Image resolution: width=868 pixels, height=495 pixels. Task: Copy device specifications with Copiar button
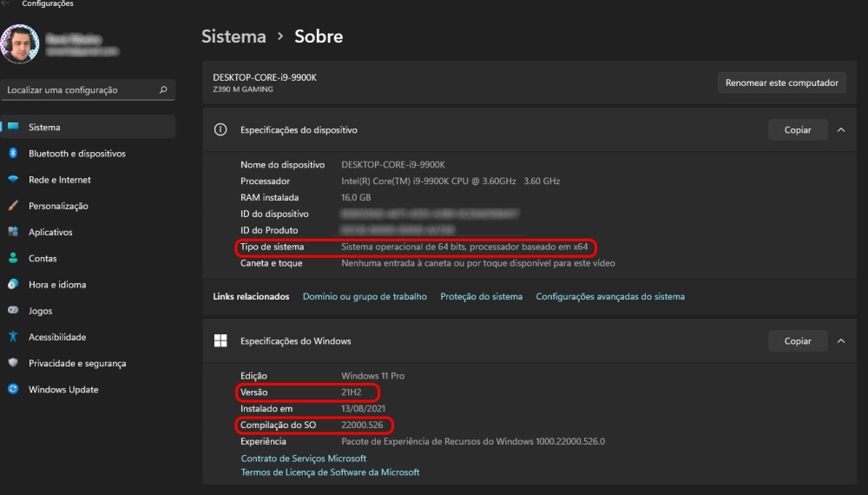[798, 129]
